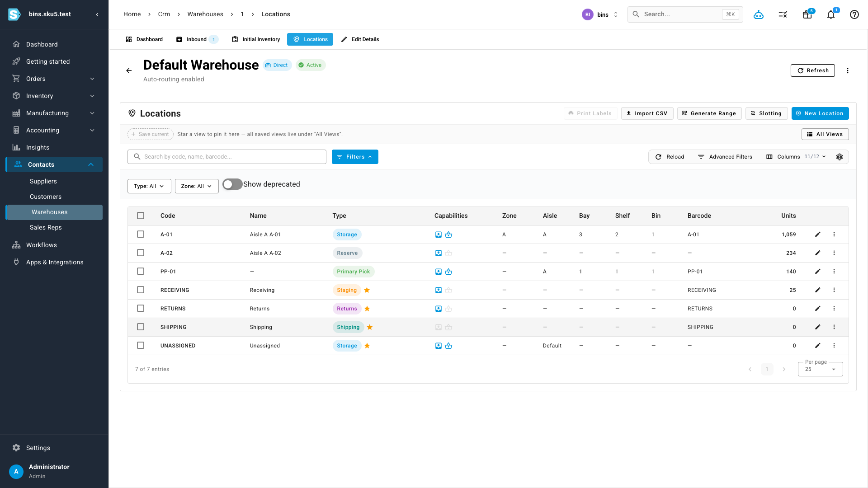Go back using the arrow beside Default Warehouse
868x488 pixels.
click(129, 70)
